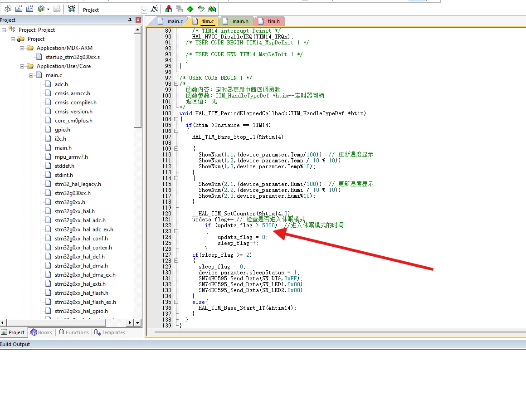Open the Books bottom tab
Screen dimensions: 526x420
coord(41,332)
